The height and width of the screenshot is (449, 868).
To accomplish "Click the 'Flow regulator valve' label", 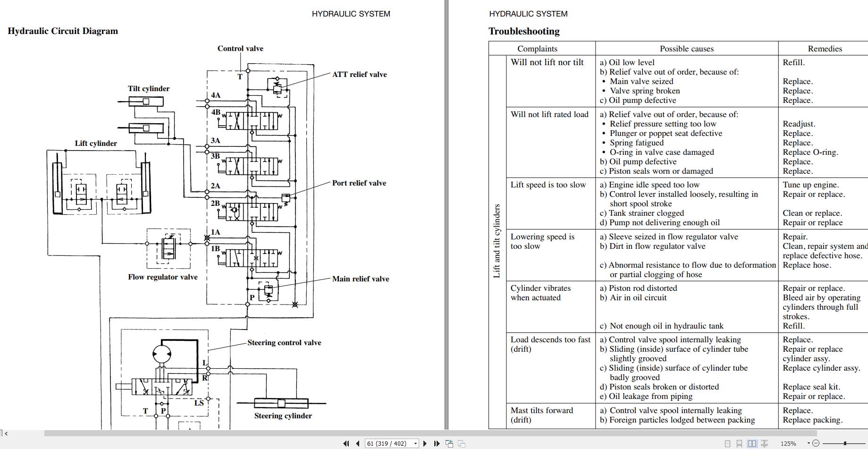I will 163,277.
